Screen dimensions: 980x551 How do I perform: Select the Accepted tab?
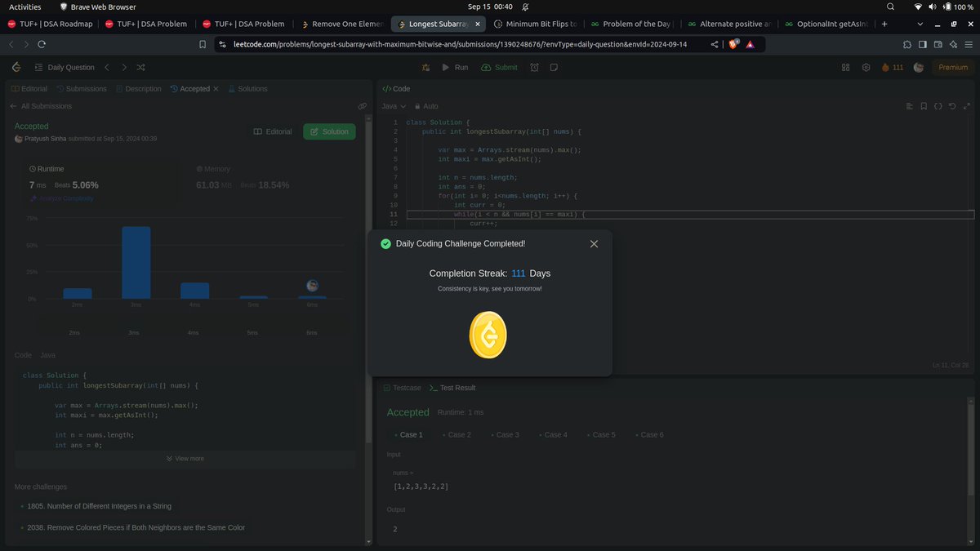pos(189,88)
